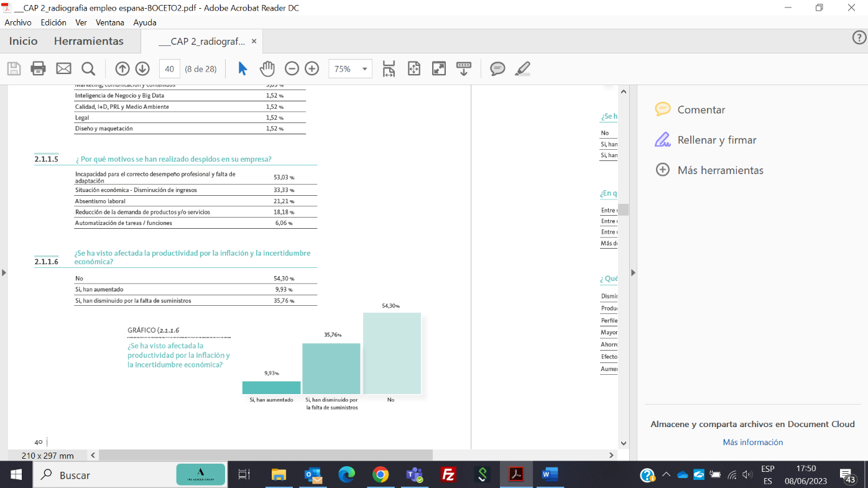Expand the left navigation pane arrow
The width and height of the screenshot is (868, 488).
[x=4, y=272]
